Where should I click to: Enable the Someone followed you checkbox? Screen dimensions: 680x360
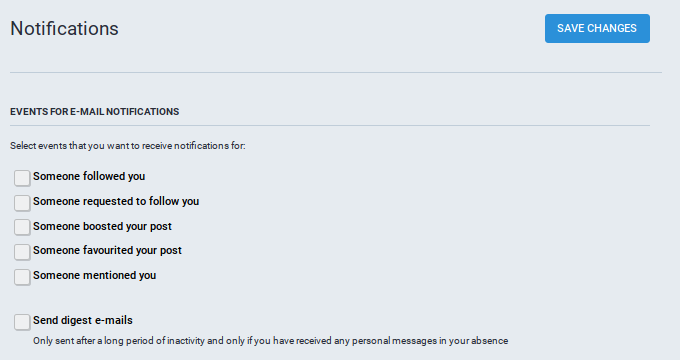pyautogui.click(x=22, y=178)
